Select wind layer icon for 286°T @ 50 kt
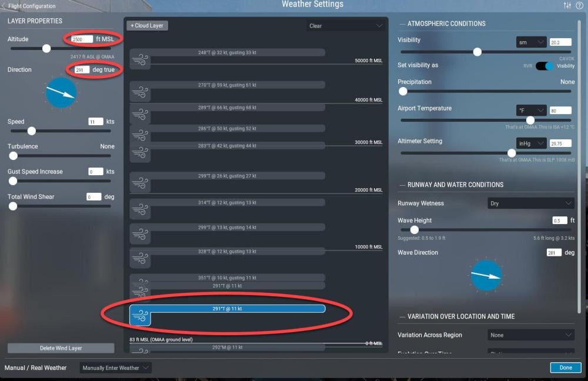The image size is (588, 381). [x=141, y=134]
